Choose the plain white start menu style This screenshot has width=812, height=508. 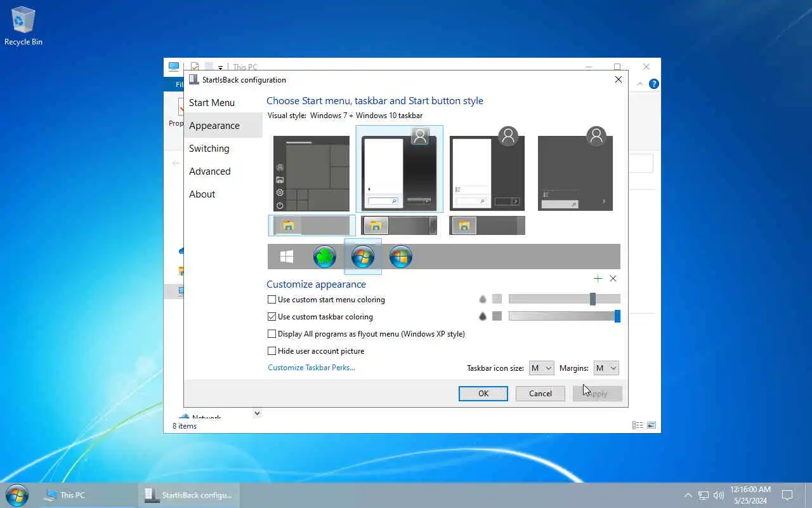tap(487, 169)
